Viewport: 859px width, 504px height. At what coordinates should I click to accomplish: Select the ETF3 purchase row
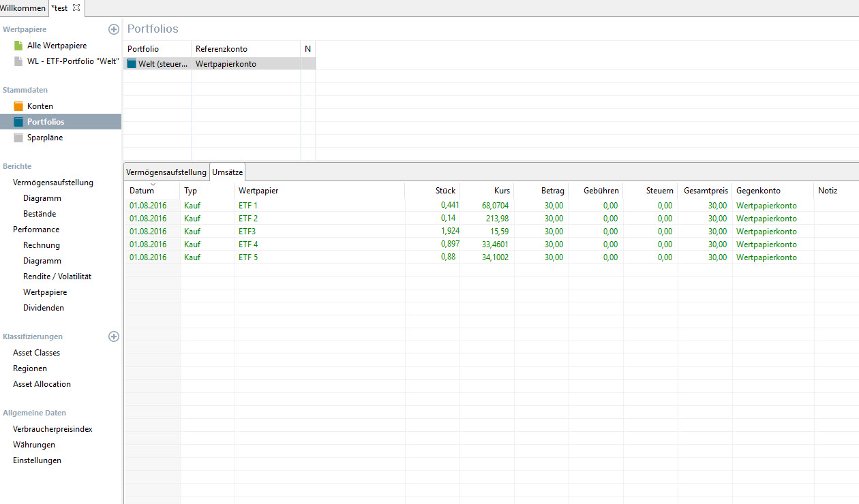click(492, 231)
